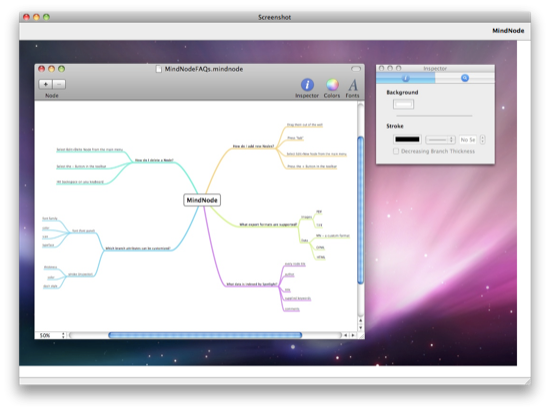Select "Select Edit>Delete Node from the main menu" node

point(90,150)
